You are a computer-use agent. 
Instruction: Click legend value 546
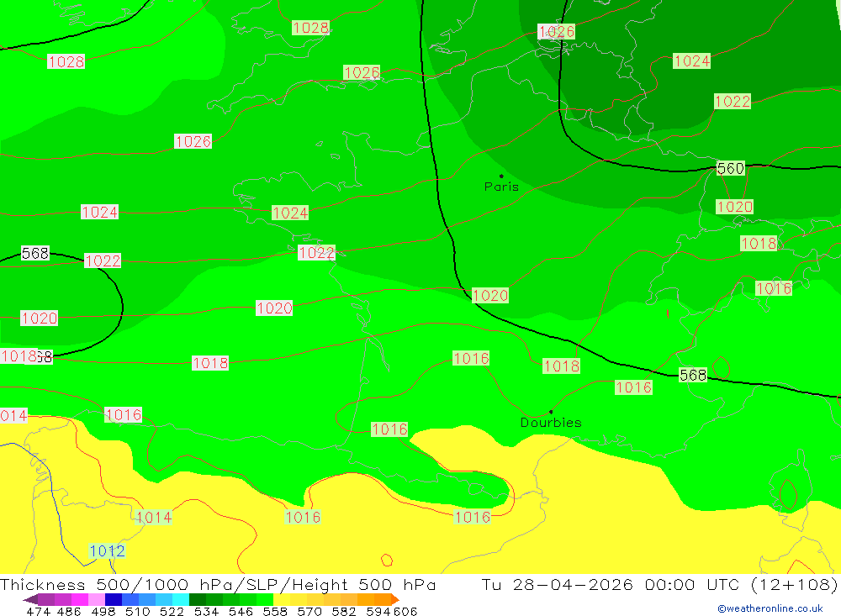pyautogui.click(x=241, y=611)
